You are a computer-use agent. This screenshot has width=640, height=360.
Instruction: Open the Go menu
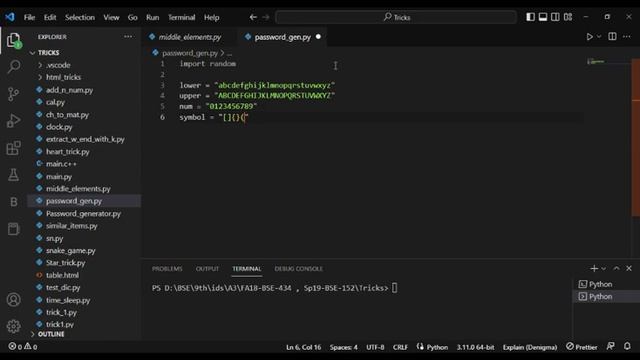(x=132, y=17)
